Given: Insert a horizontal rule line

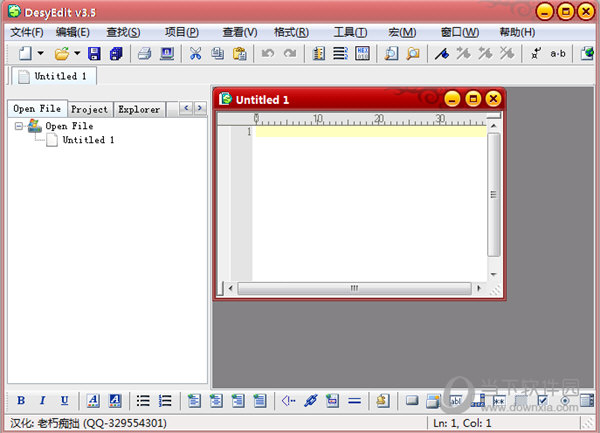Looking at the screenshot, I should coord(355,400).
